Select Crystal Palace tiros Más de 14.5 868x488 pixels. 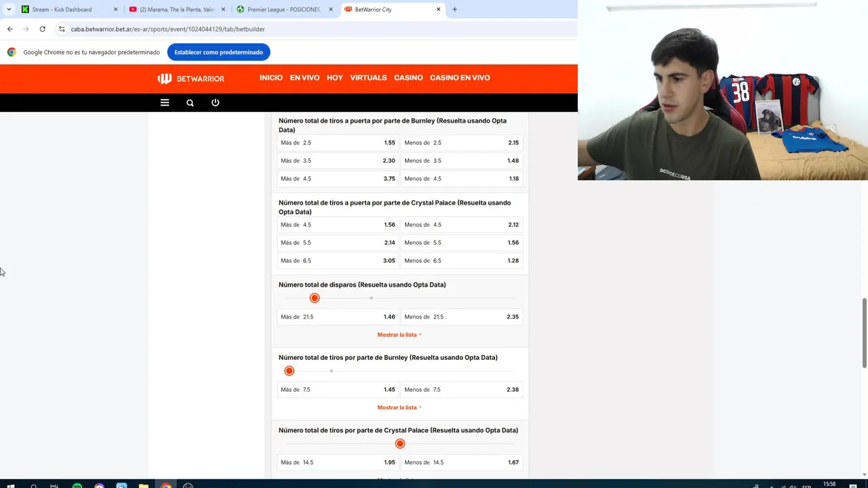click(x=338, y=462)
